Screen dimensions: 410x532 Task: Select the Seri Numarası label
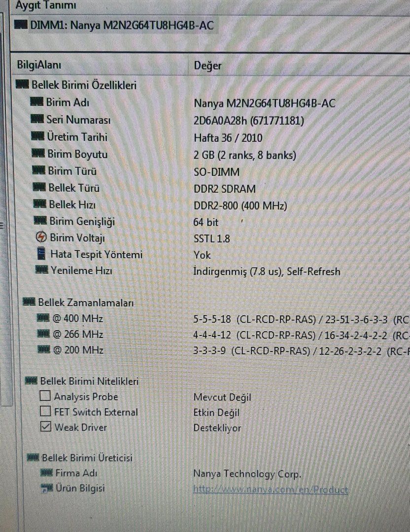click(x=78, y=120)
